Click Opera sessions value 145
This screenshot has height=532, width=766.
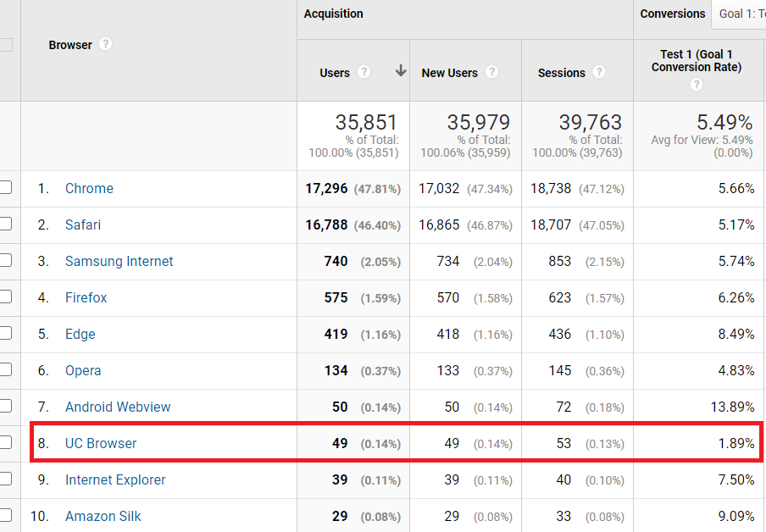pyautogui.click(x=560, y=371)
